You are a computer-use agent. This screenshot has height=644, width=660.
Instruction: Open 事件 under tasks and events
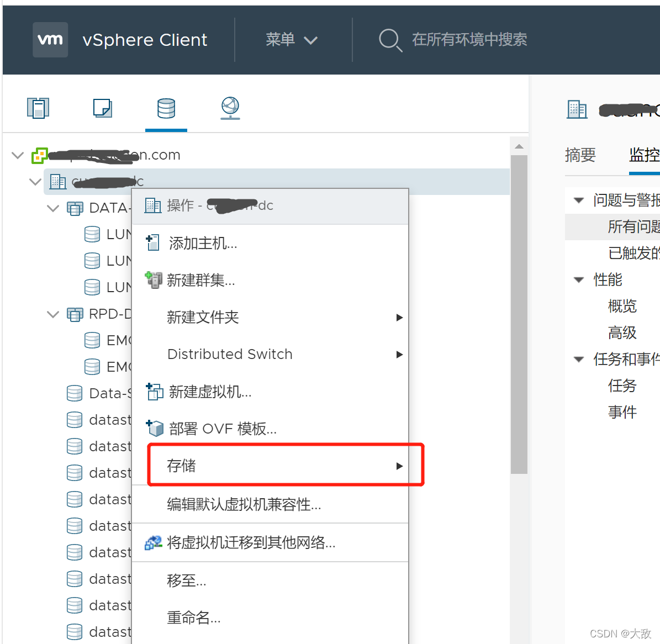622,412
